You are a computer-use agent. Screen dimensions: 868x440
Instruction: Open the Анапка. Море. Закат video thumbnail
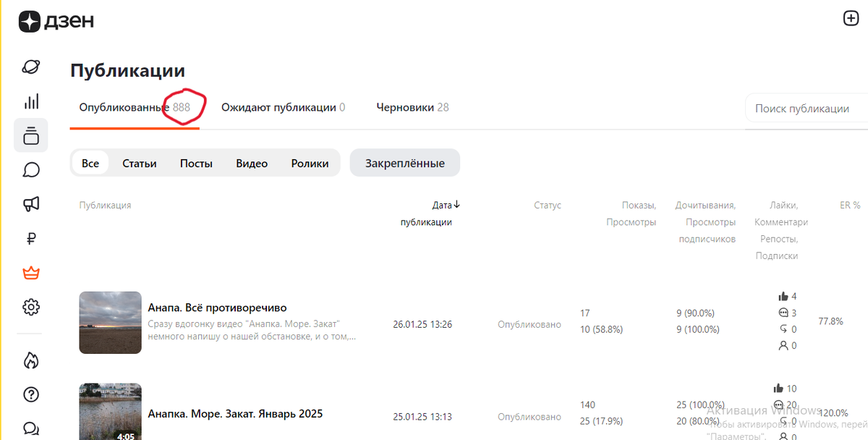[x=110, y=412]
